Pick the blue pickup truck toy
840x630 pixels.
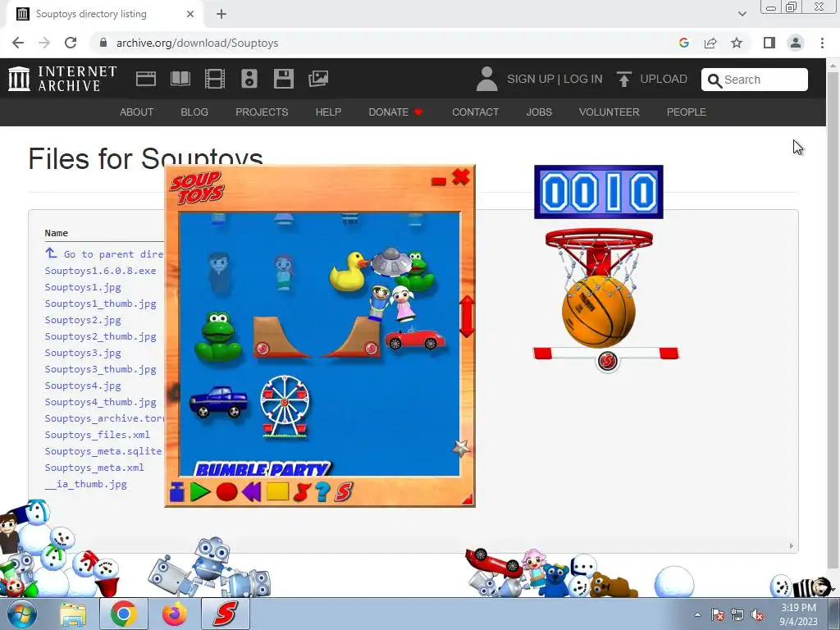[218, 402]
